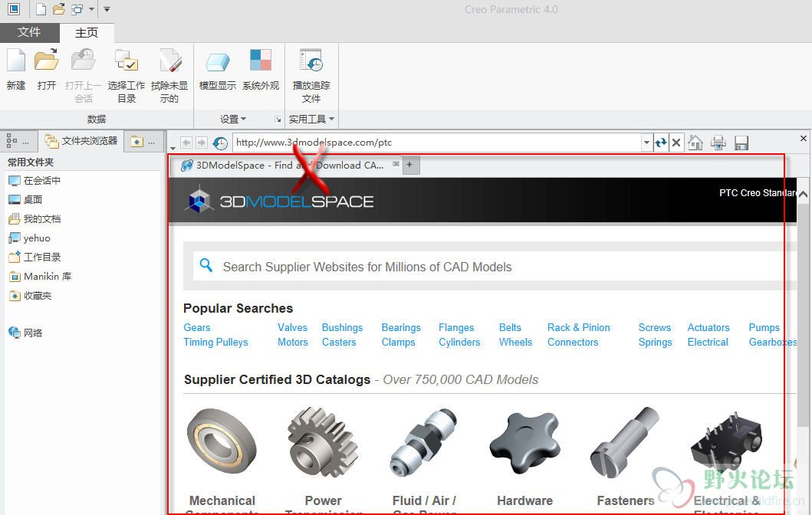Select 在会话中 (In Session) folder

[x=35, y=181]
